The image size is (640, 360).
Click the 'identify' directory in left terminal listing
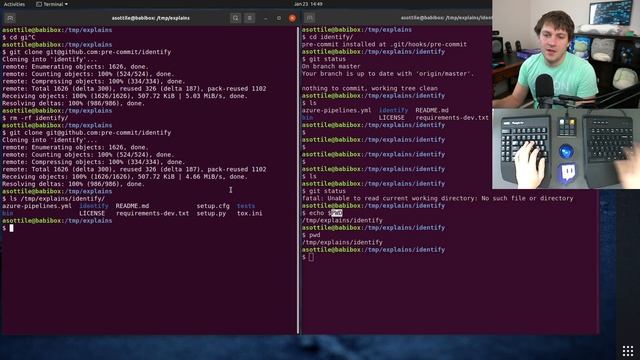(94, 206)
